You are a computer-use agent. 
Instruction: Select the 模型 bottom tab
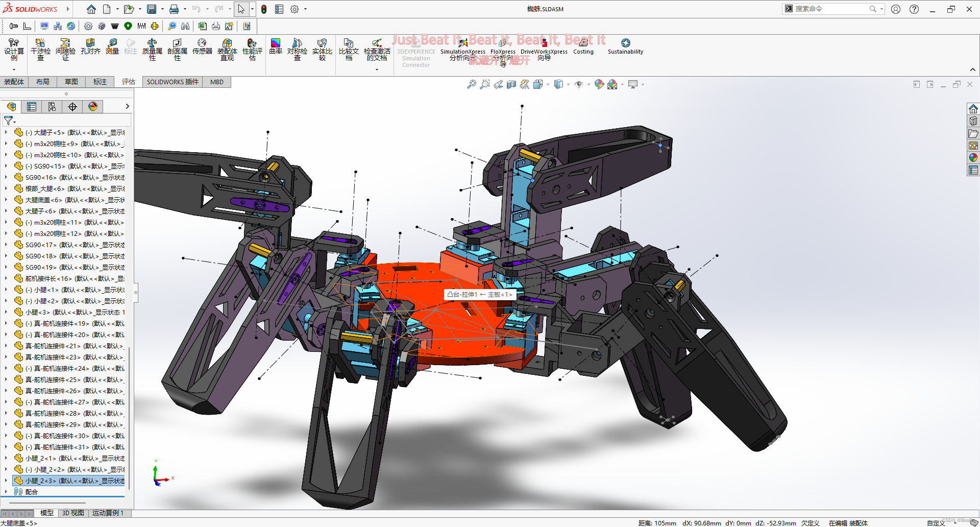(x=47, y=513)
